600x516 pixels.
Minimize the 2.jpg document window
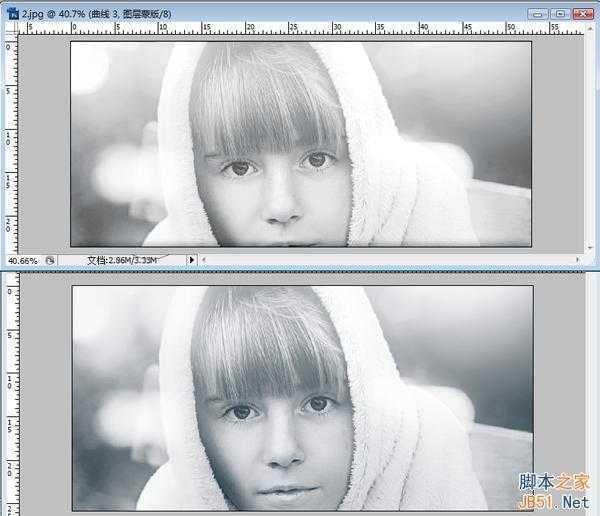click(x=538, y=14)
